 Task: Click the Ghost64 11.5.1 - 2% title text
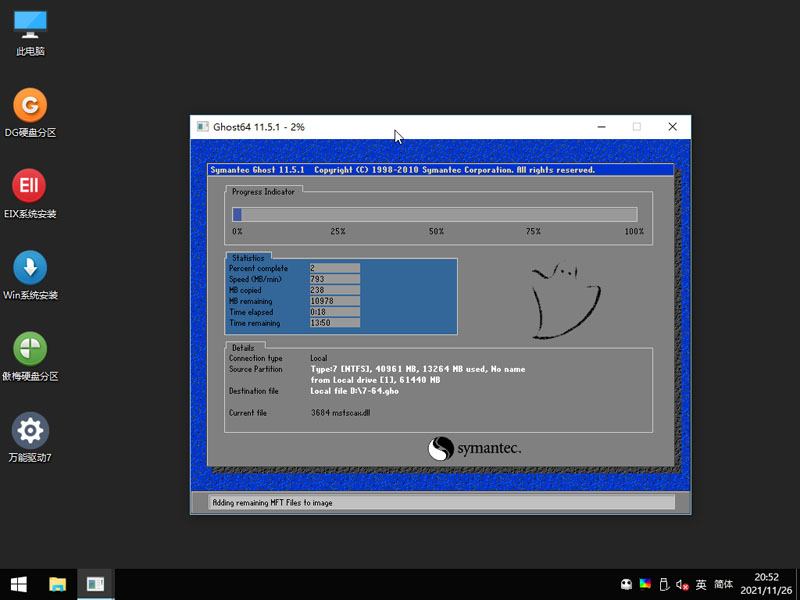point(259,127)
